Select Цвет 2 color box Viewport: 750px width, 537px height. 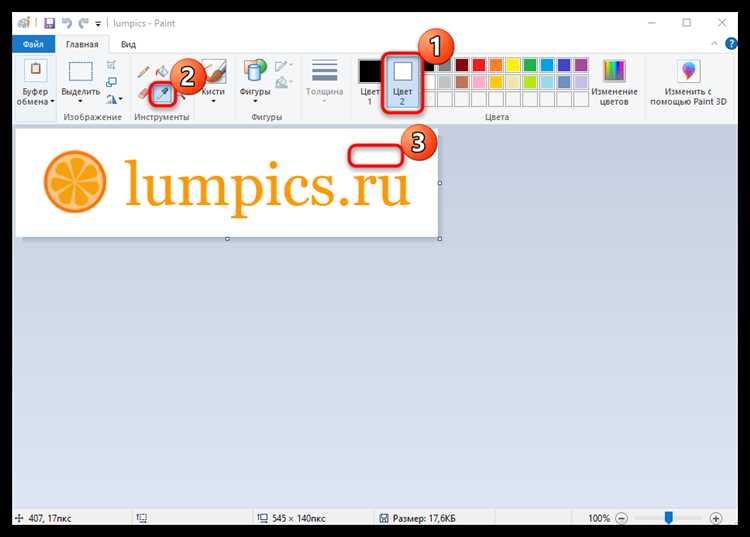click(402, 82)
